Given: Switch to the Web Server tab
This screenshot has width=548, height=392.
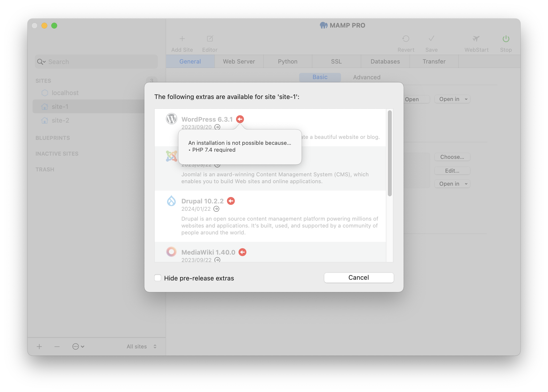Looking at the screenshot, I should pyautogui.click(x=239, y=61).
